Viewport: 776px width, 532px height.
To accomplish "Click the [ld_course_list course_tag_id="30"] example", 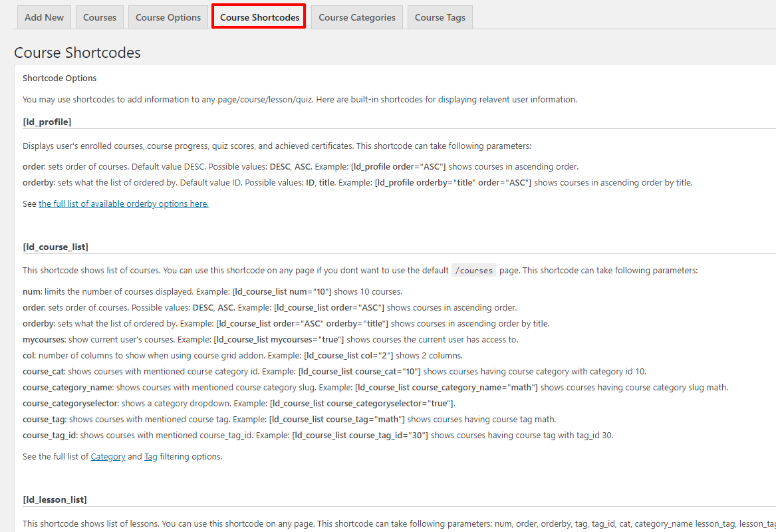I will click(x=360, y=435).
